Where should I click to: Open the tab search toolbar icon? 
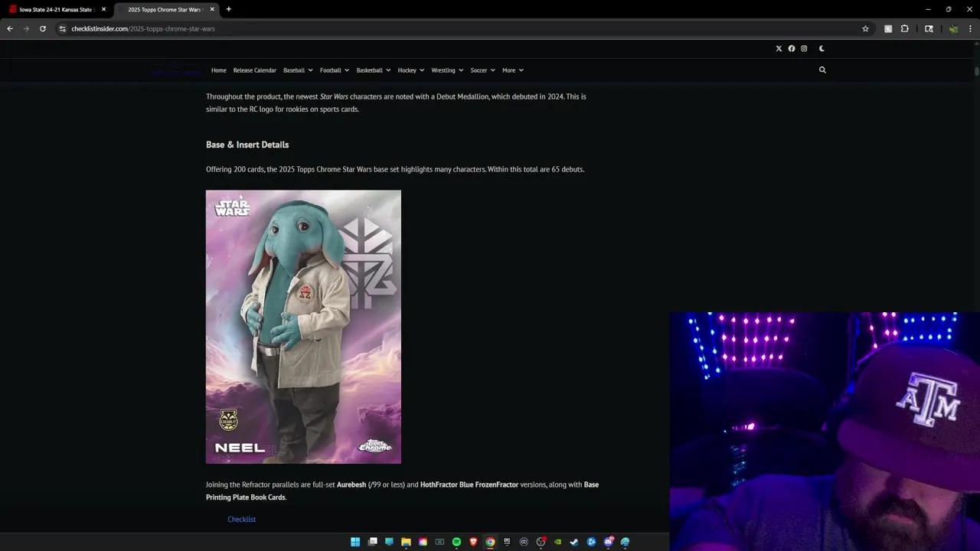pyautogui.click(x=929, y=28)
